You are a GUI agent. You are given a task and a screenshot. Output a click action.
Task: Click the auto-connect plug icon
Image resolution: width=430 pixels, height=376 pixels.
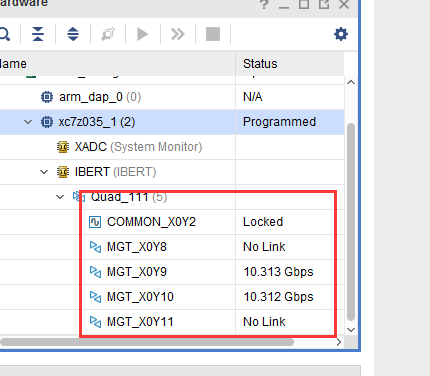108,34
